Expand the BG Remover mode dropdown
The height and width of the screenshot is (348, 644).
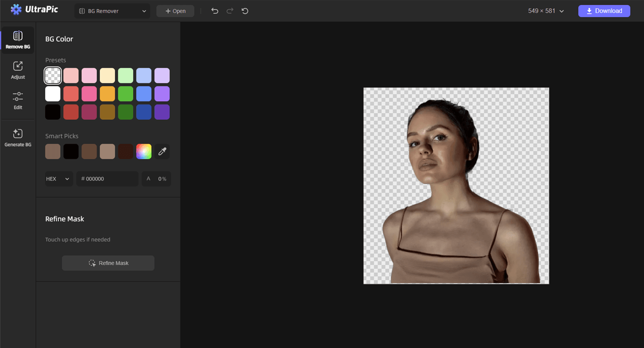click(x=112, y=11)
